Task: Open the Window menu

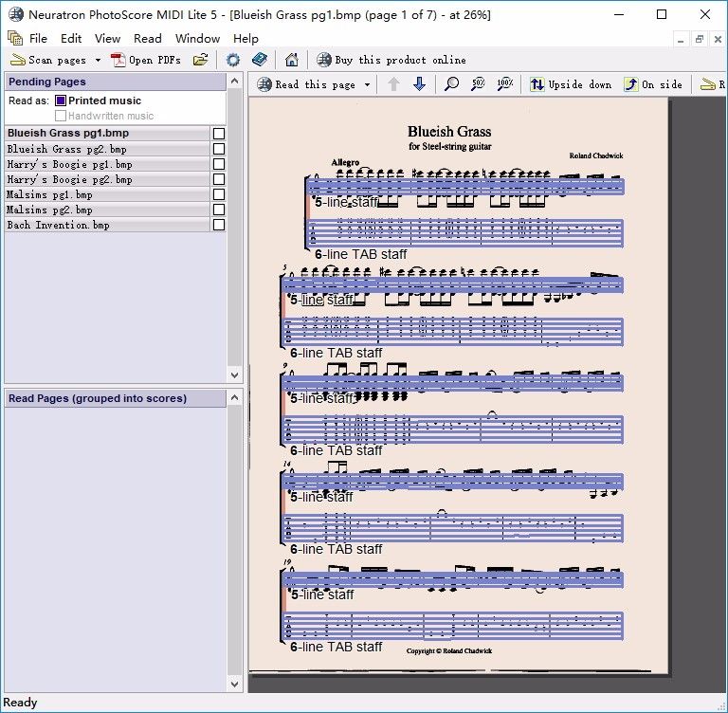Action: (197, 38)
